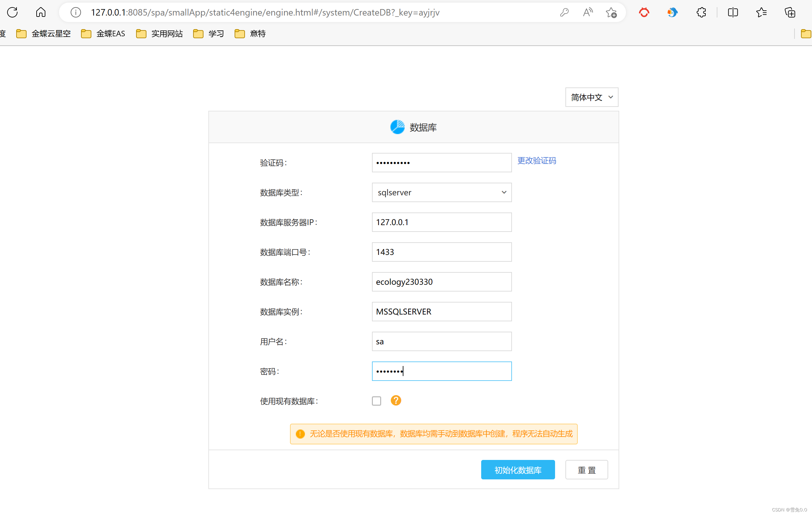Open the site information icon in address bar
The image size is (812, 515).
pyautogui.click(x=75, y=13)
